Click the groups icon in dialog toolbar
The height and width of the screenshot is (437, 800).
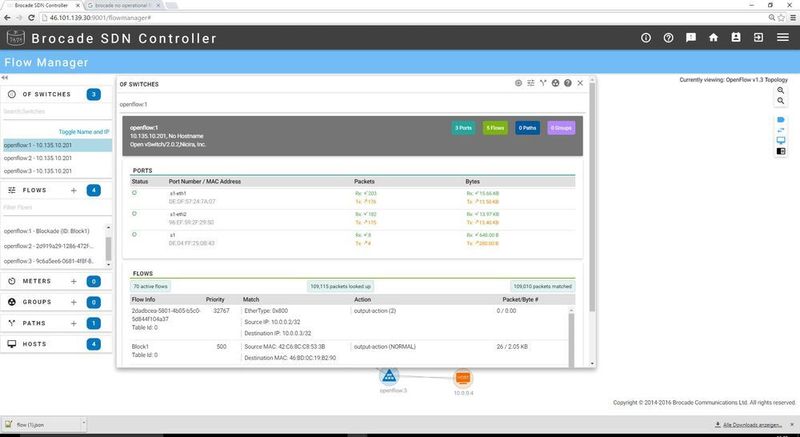tap(556, 83)
